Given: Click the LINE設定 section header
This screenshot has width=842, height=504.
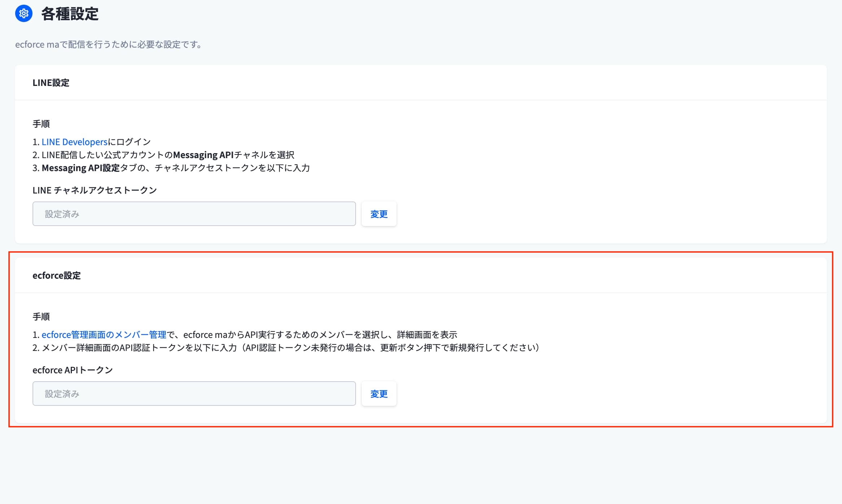Looking at the screenshot, I should click(x=51, y=83).
